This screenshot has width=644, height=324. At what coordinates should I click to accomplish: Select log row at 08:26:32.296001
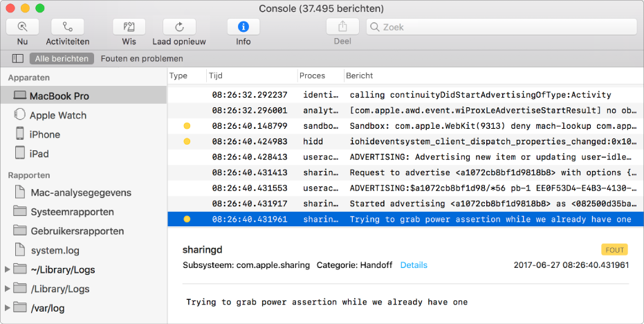pyautogui.click(x=406, y=110)
